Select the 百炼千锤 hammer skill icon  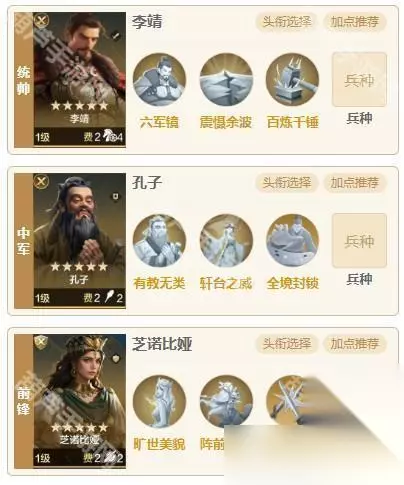292,80
